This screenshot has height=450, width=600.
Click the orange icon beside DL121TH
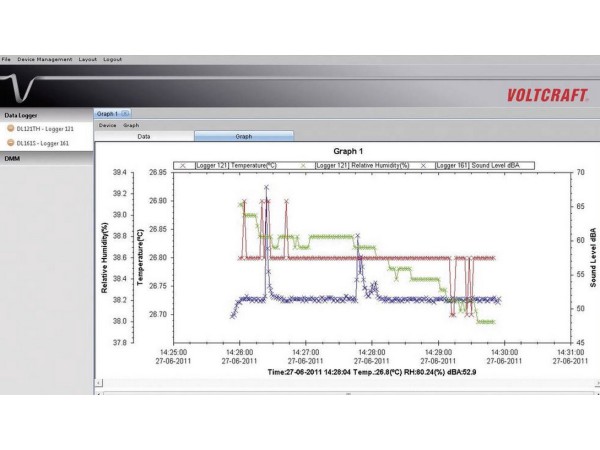pyautogui.click(x=11, y=128)
